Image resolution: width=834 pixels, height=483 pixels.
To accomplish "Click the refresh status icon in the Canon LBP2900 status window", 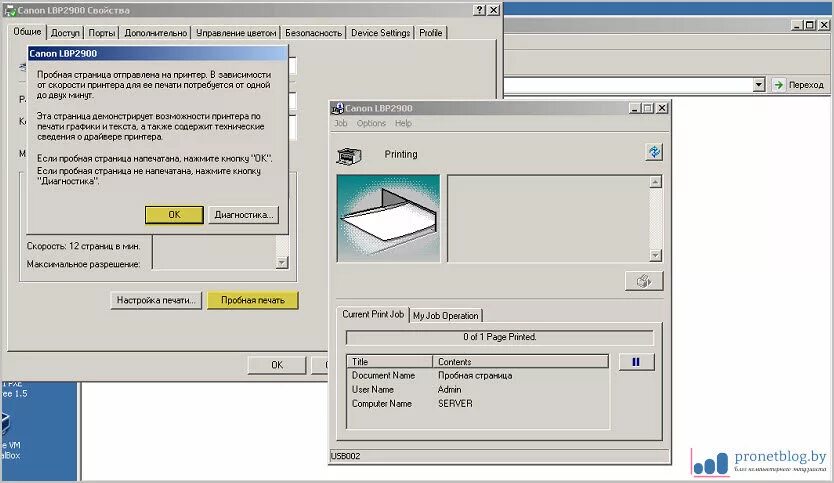I will click(x=654, y=152).
